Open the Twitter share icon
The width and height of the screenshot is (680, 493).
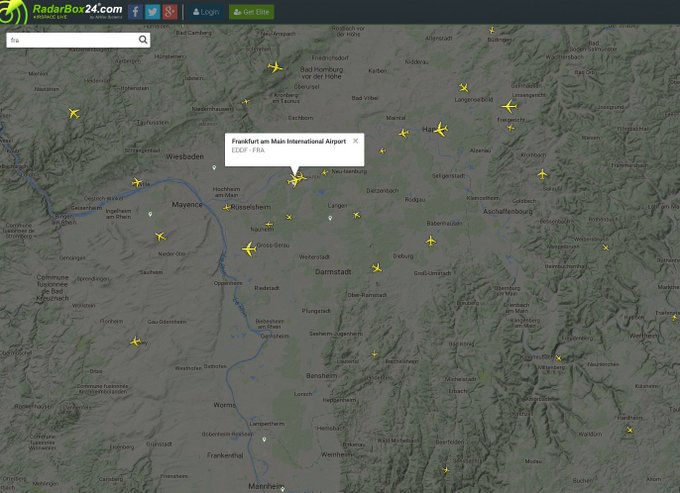click(x=153, y=12)
